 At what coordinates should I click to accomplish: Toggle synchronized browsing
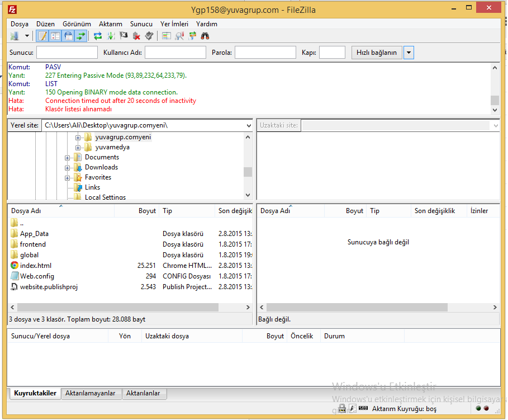tap(192, 36)
